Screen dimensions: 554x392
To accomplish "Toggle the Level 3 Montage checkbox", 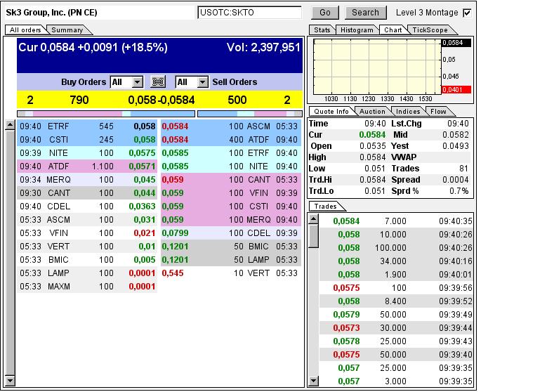I will [x=468, y=13].
